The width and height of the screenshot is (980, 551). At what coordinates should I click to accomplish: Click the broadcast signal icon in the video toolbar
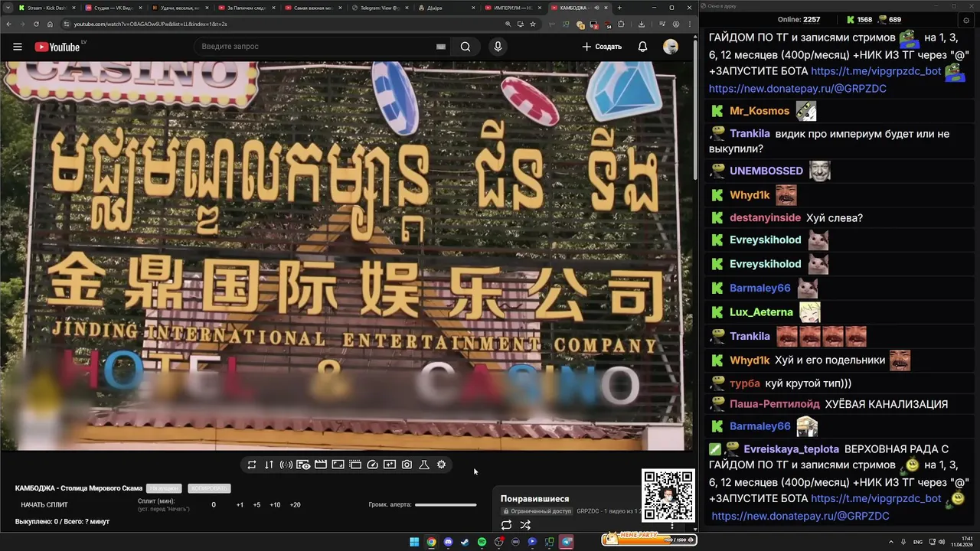286,465
